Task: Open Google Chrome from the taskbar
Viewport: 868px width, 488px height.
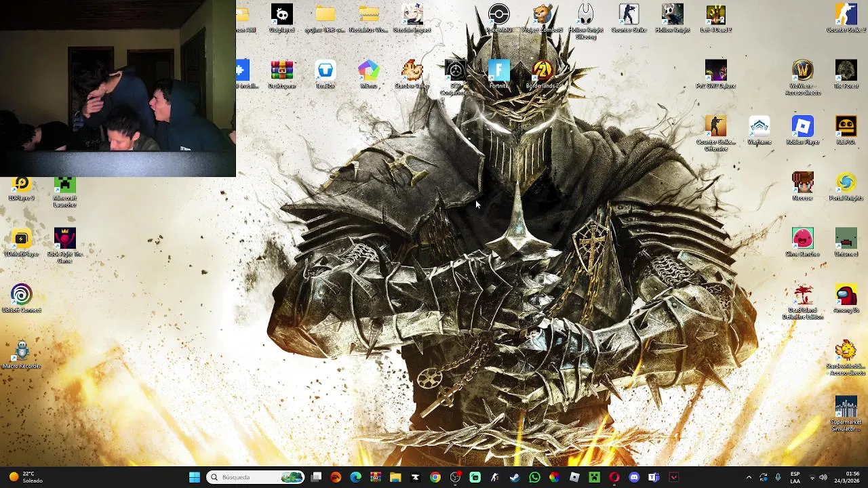Action: [435, 477]
